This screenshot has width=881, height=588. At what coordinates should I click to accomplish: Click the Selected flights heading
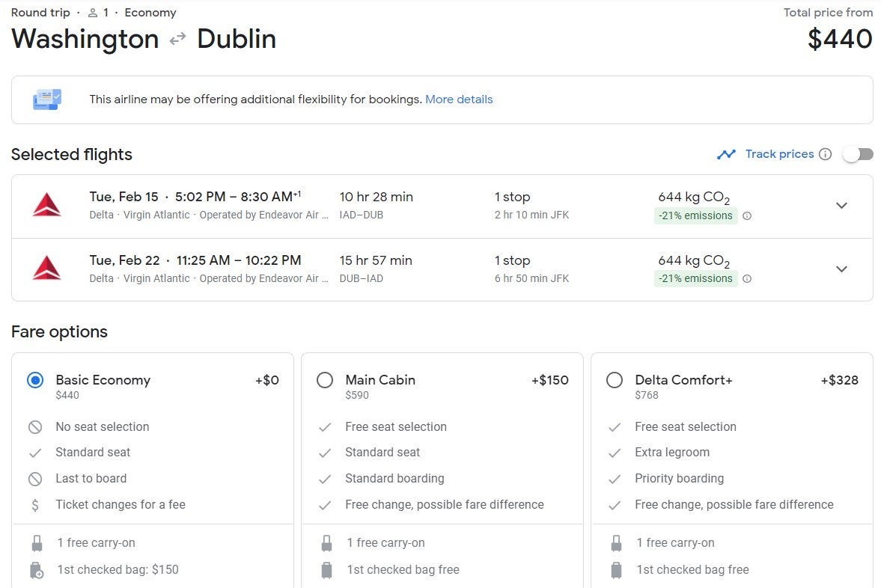71,154
